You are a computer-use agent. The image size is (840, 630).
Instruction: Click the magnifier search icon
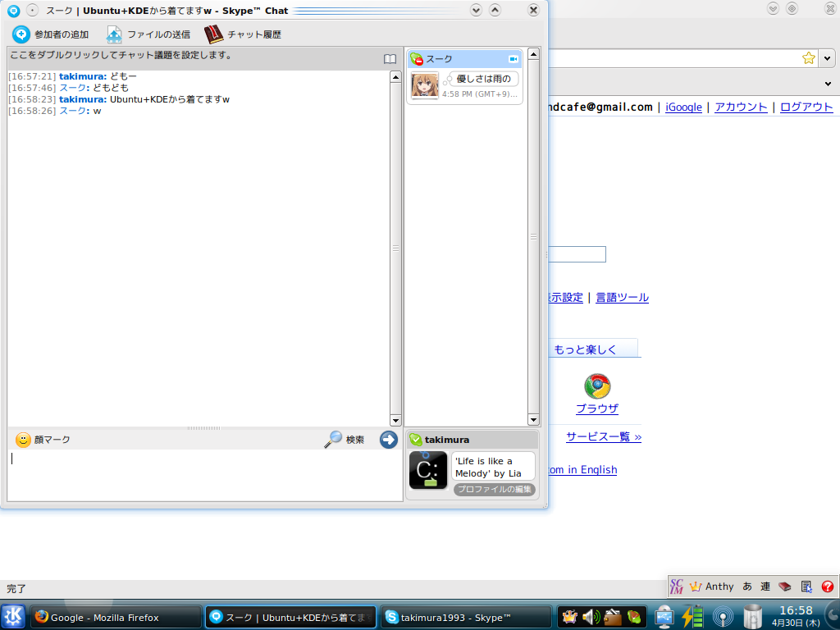(x=333, y=440)
